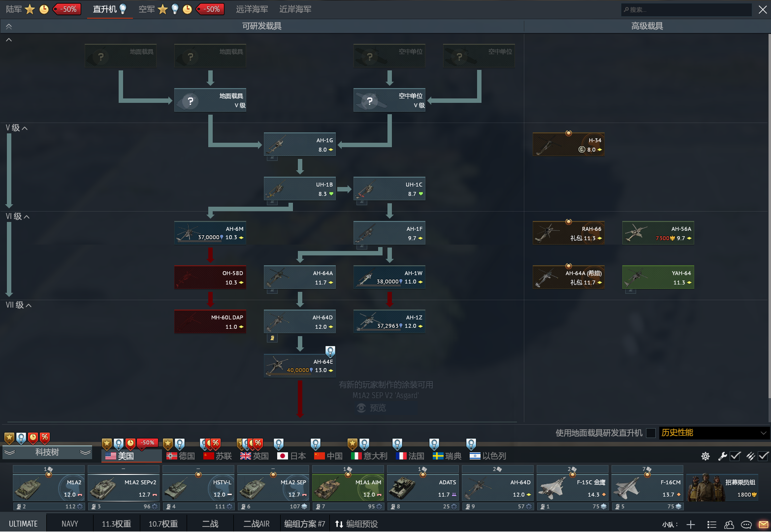Select the premium H-34 helicopter
This screenshot has height=532, width=771.
point(569,145)
